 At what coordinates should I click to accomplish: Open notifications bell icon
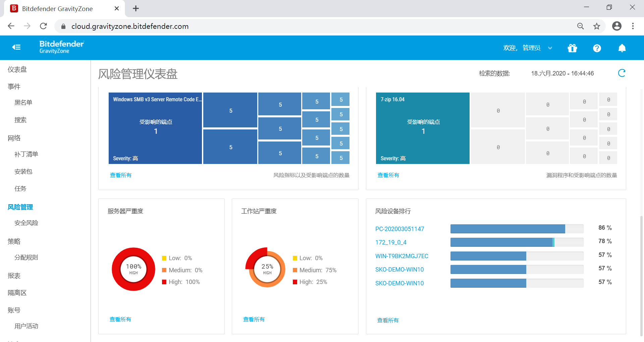(x=622, y=48)
